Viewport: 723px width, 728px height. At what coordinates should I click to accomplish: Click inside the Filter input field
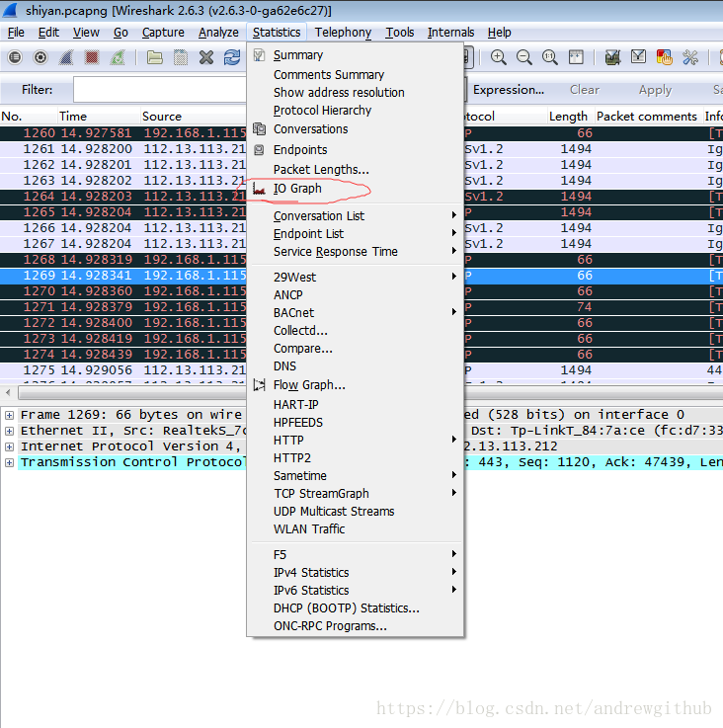pos(160,90)
